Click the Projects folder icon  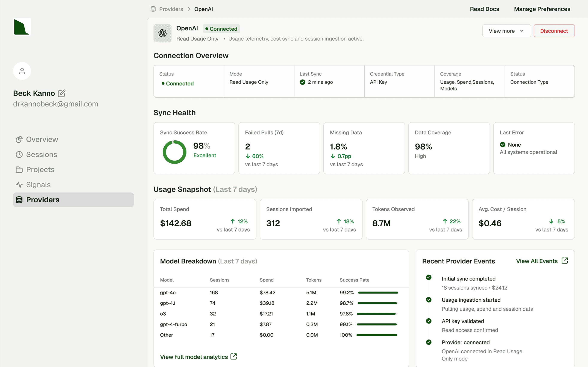[x=19, y=169]
